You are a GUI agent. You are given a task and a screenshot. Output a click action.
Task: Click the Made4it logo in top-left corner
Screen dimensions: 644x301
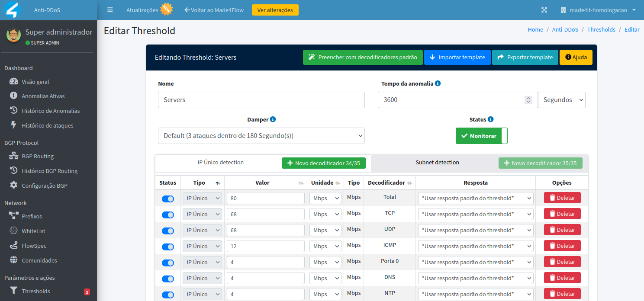pos(13,10)
